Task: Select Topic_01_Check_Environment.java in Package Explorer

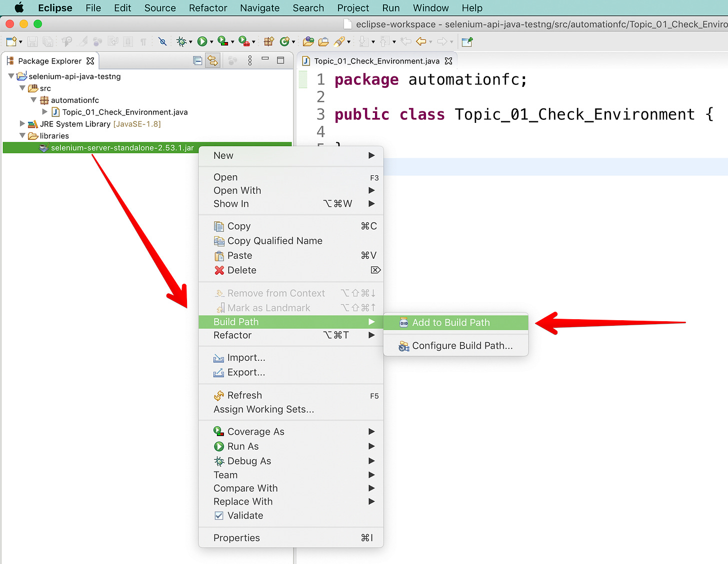Action: 125,112
